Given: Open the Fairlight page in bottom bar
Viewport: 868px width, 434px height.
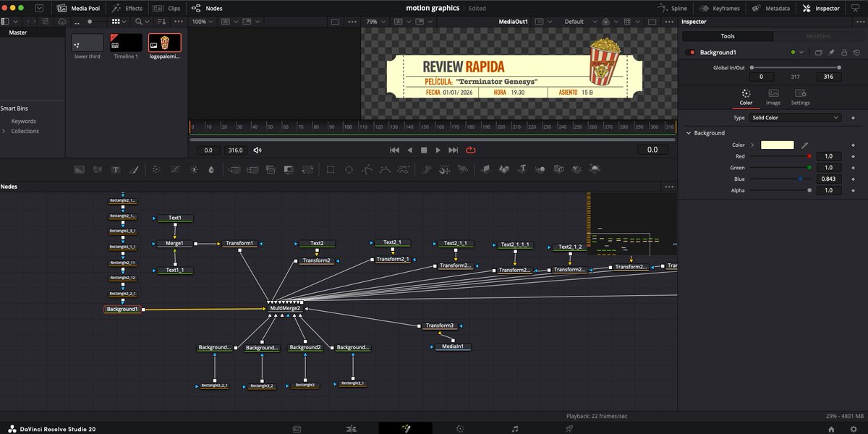Looking at the screenshot, I should (514, 428).
